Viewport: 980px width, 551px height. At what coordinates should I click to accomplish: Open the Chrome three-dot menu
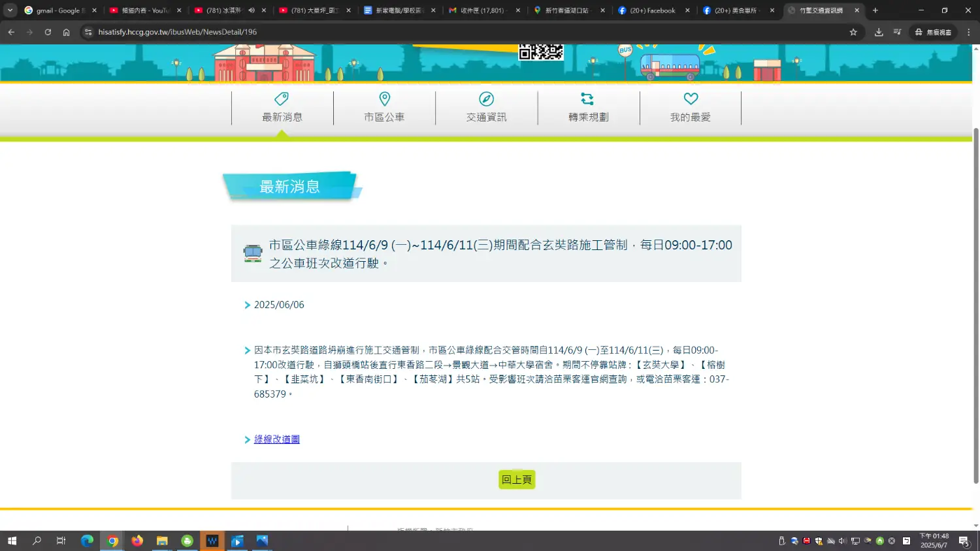pyautogui.click(x=968, y=32)
